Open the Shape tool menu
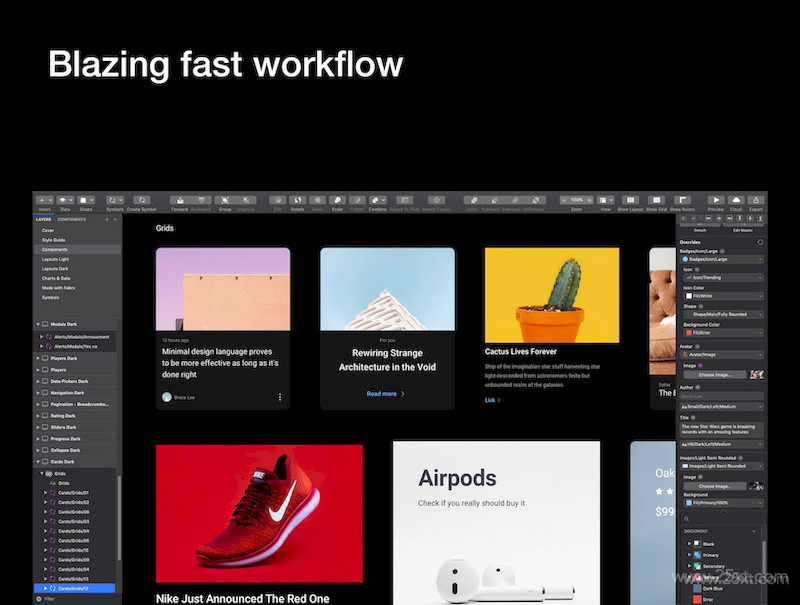The height and width of the screenshot is (605, 800). tap(85, 200)
